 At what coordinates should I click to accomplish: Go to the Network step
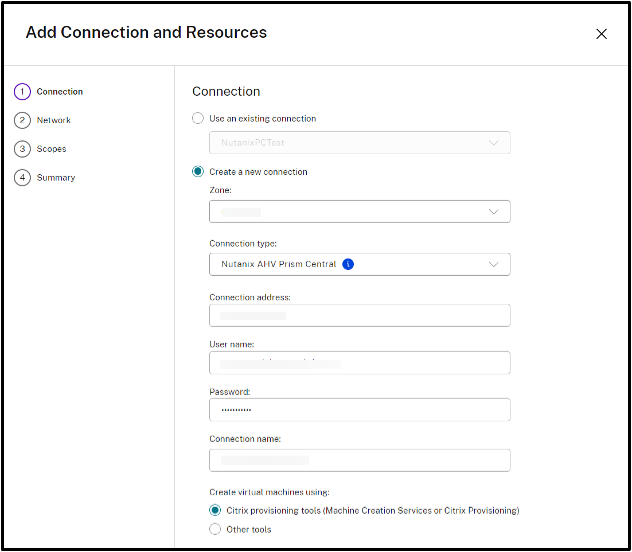tap(53, 120)
